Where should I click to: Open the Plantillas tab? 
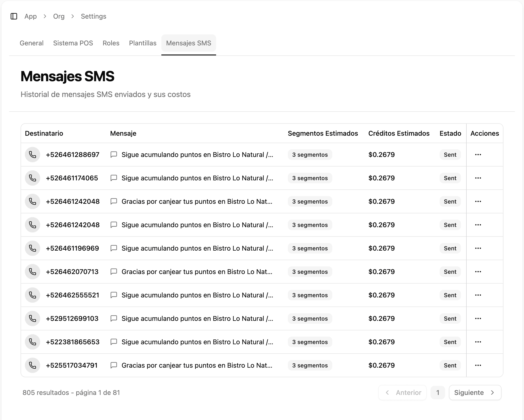(143, 43)
